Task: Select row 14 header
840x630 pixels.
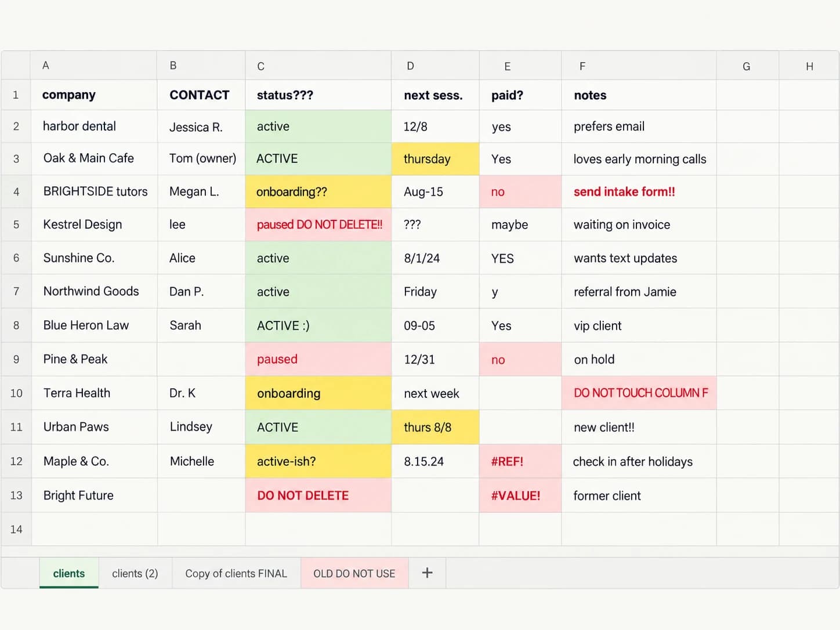Action: point(16,529)
